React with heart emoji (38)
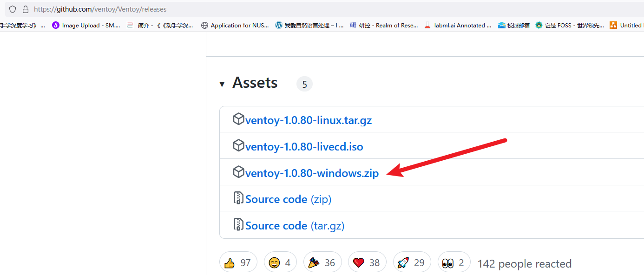The width and height of the screenshot is (644, 275). [367, 262]
